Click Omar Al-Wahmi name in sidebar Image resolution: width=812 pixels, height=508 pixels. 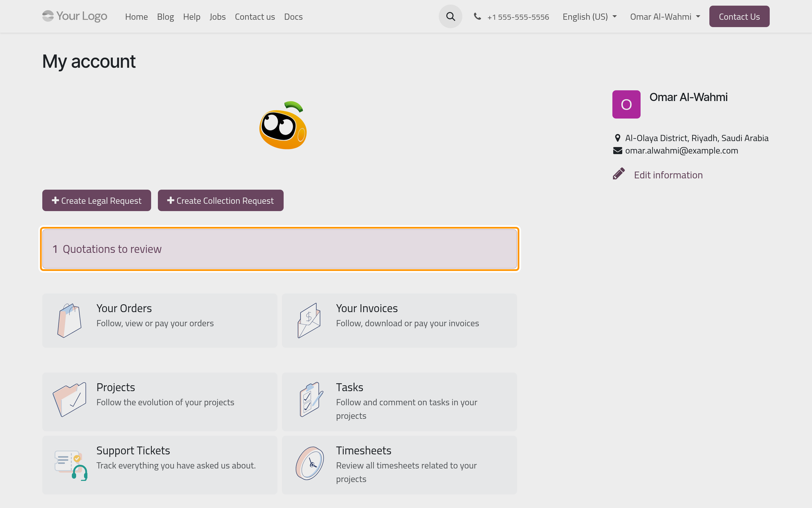688,97
